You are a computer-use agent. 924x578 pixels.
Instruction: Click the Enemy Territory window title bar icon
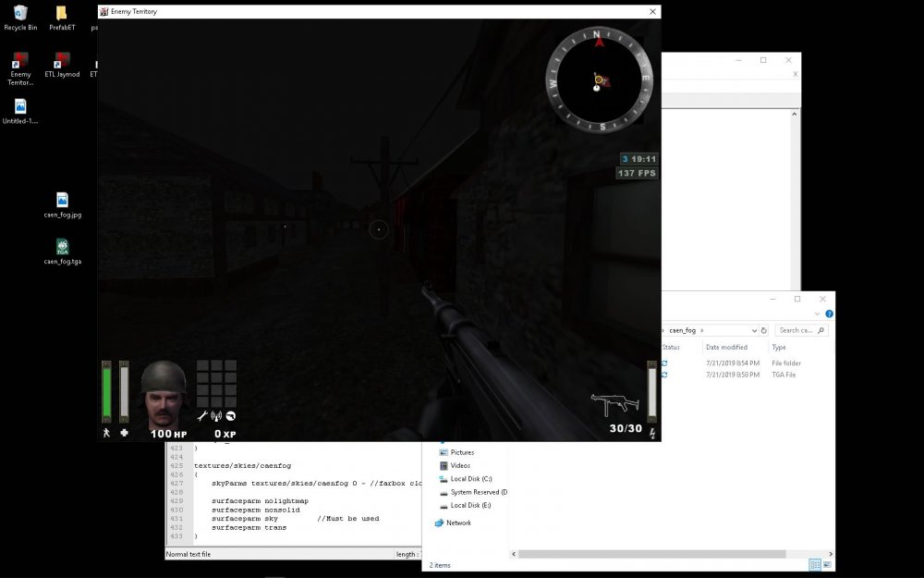(103, 11)
